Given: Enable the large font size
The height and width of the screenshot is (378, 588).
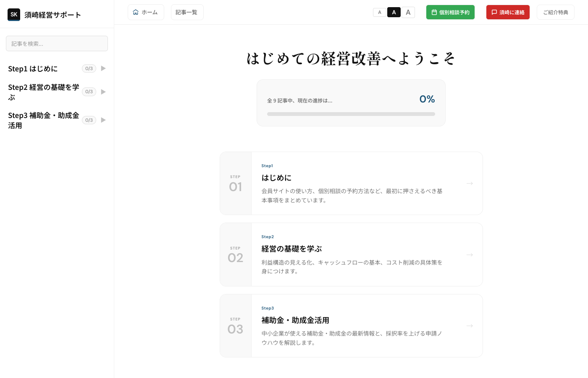Looking at the screenshot, I should click(x=408, y=12).
